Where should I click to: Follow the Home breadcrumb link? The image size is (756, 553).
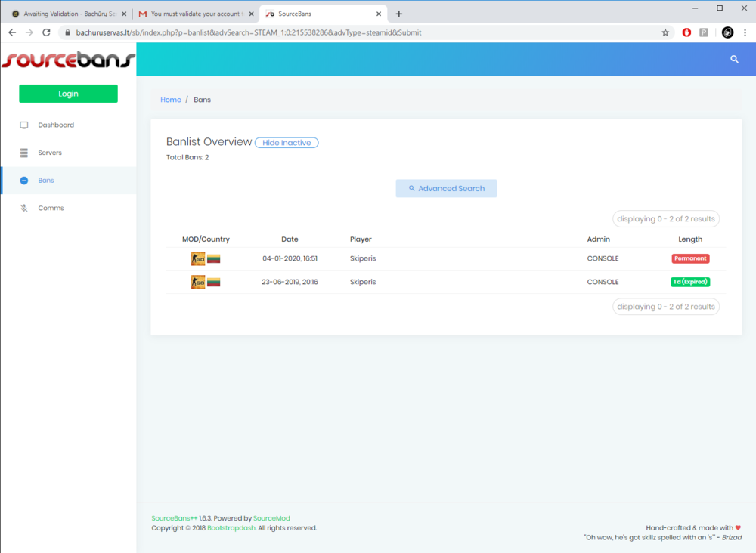[x=171, y=100]
